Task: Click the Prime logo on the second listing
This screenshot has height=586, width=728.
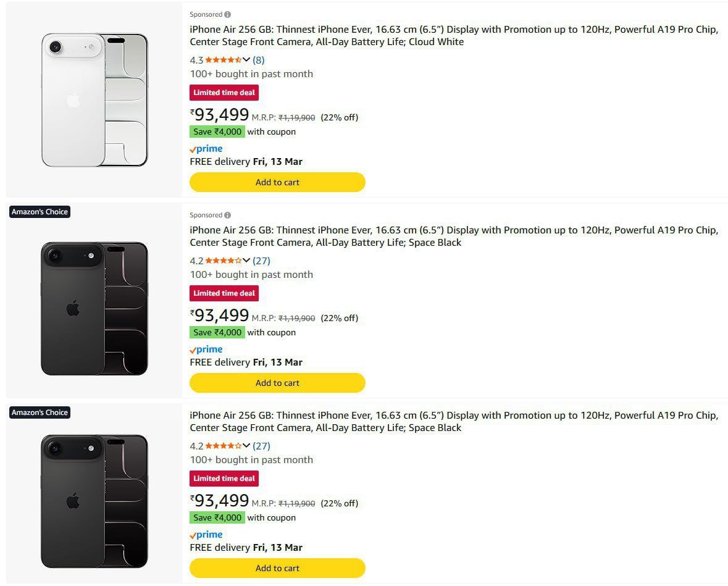Action: coord(206,350)
